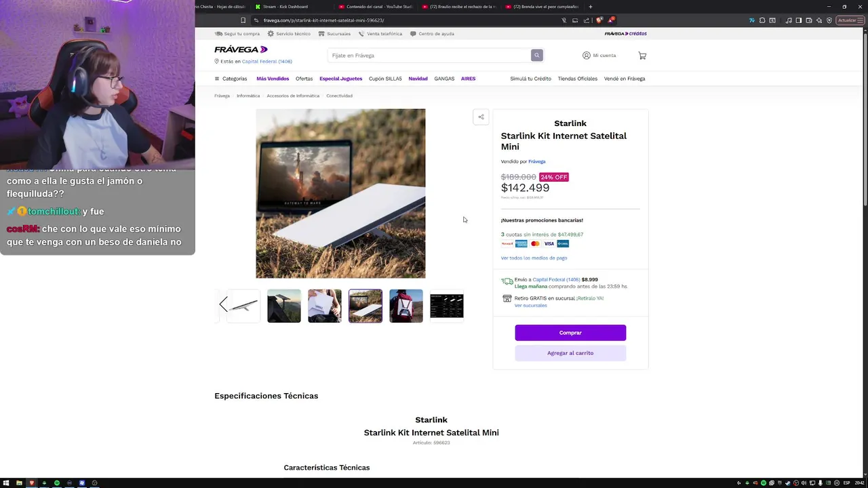Viewport: 868px width, 488px height.
Task: Expand Ver todos los medios de pago
Action: [534, 258]
